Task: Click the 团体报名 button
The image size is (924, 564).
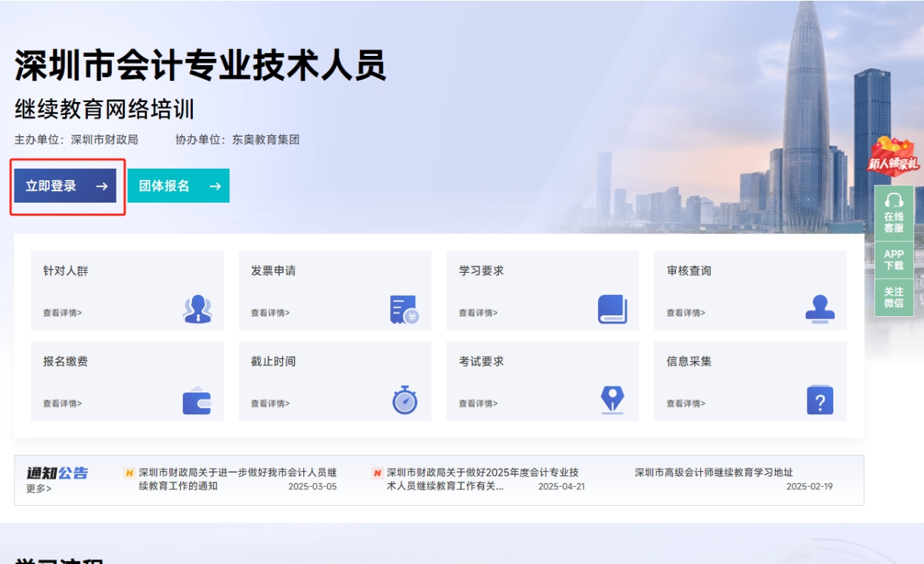Action: 178,185
